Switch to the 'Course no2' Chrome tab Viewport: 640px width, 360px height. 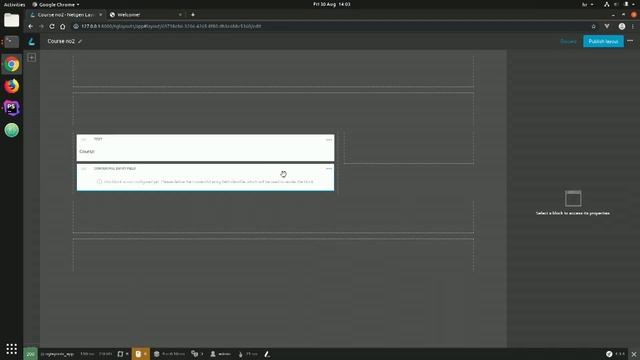(65, 15)
